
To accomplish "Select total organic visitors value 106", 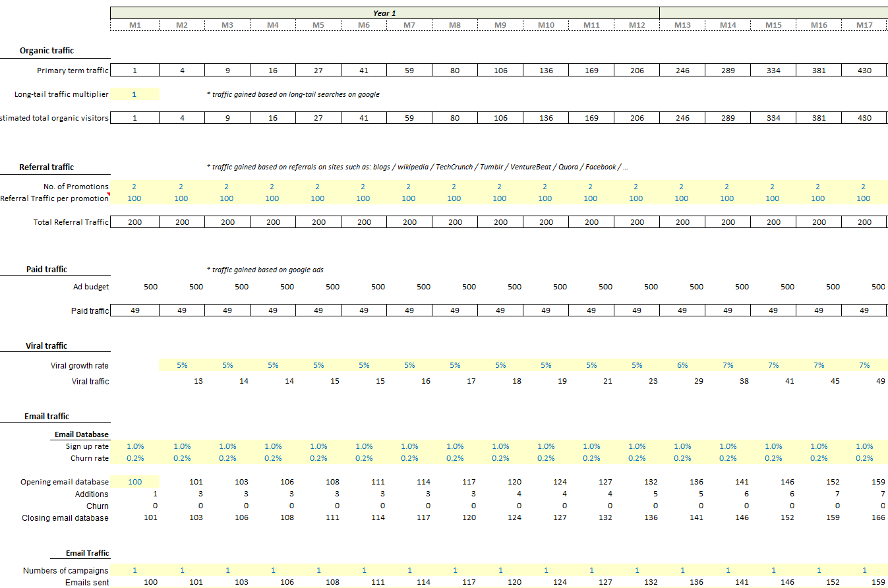I will (x=500, y=118).
